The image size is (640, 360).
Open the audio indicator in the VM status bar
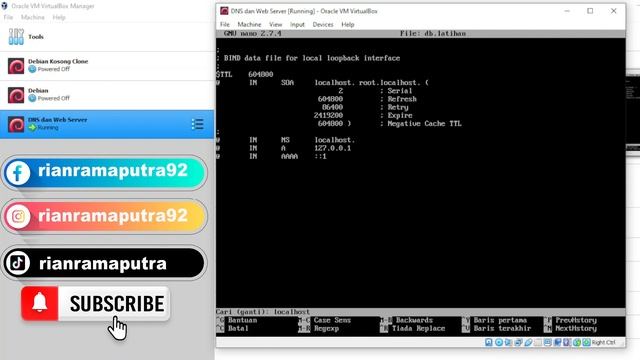[x=508, y=342]
